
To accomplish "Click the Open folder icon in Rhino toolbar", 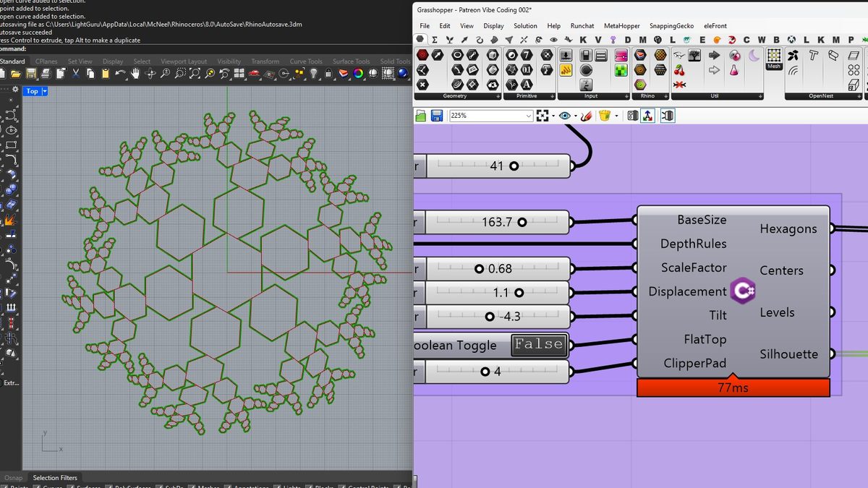I will pos(16,73).
